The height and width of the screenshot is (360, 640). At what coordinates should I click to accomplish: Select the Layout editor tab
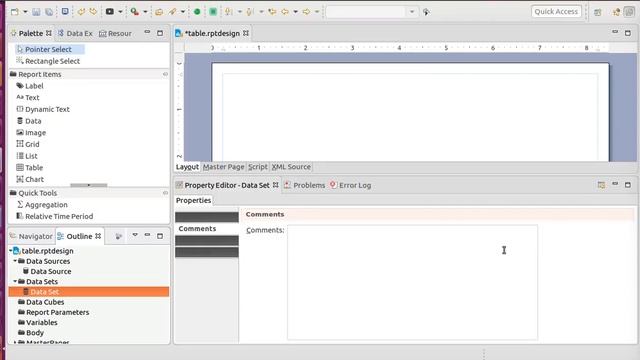(x=187, y=167)
